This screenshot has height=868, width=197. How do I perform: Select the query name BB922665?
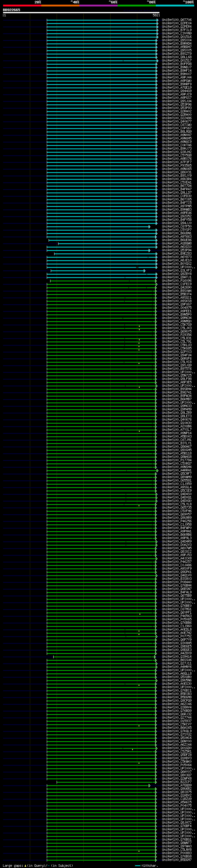pyautogui.click(x=11, y=10)
